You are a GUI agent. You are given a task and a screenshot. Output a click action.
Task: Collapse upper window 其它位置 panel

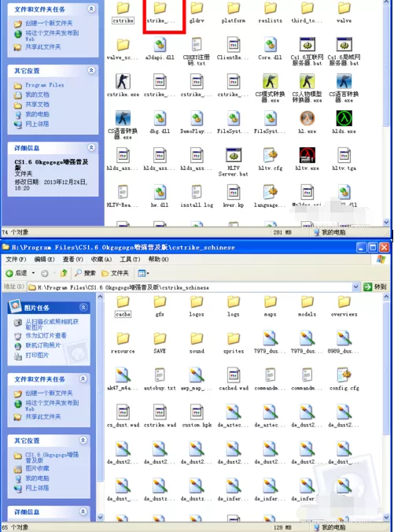point(91,71)
